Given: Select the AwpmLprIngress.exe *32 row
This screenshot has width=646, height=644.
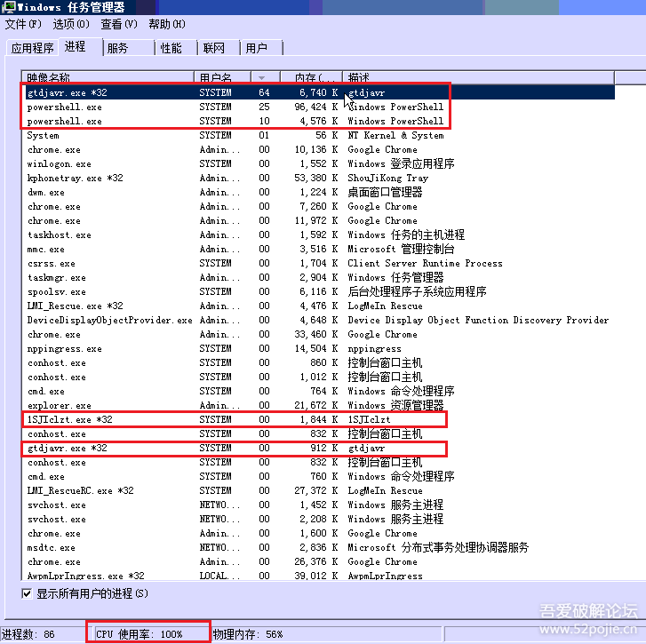Looking at the screenshot, I should coord(318,576).
